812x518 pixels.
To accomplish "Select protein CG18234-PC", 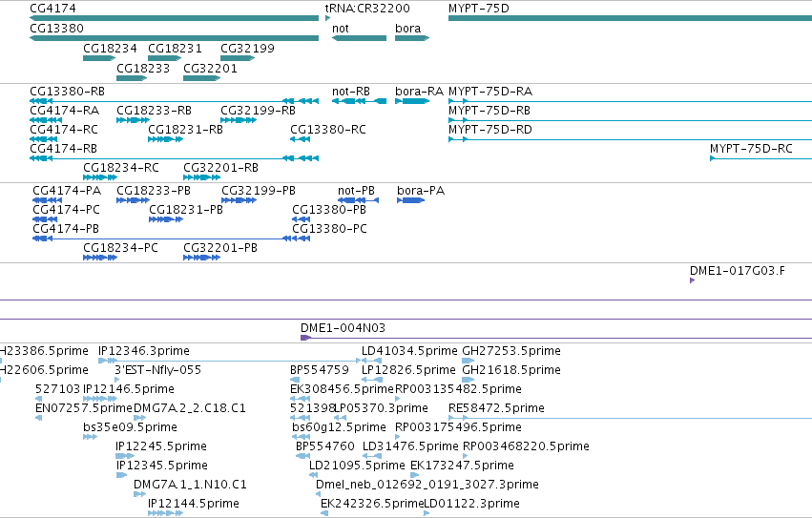I will tap(100, 258).
